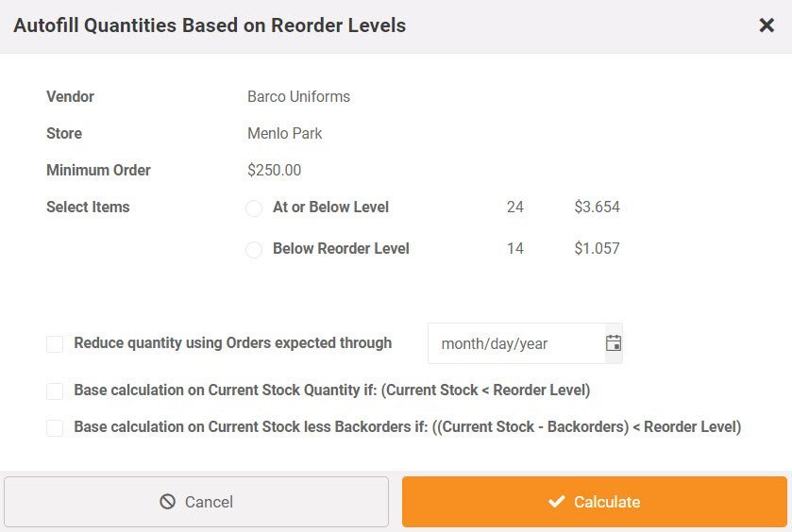
Task: Click the $3.654 amount for At or Below
Action: coord(597,207)
